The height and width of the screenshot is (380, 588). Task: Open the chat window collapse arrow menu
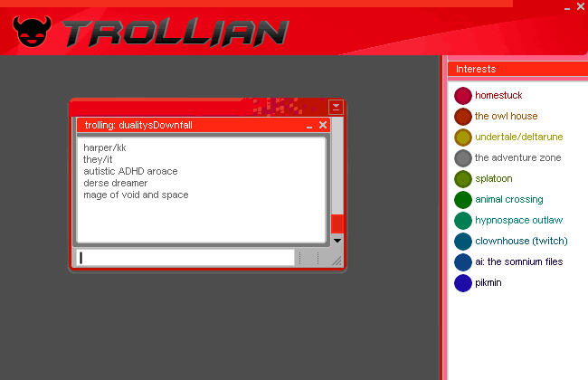[x=336, y=107]
